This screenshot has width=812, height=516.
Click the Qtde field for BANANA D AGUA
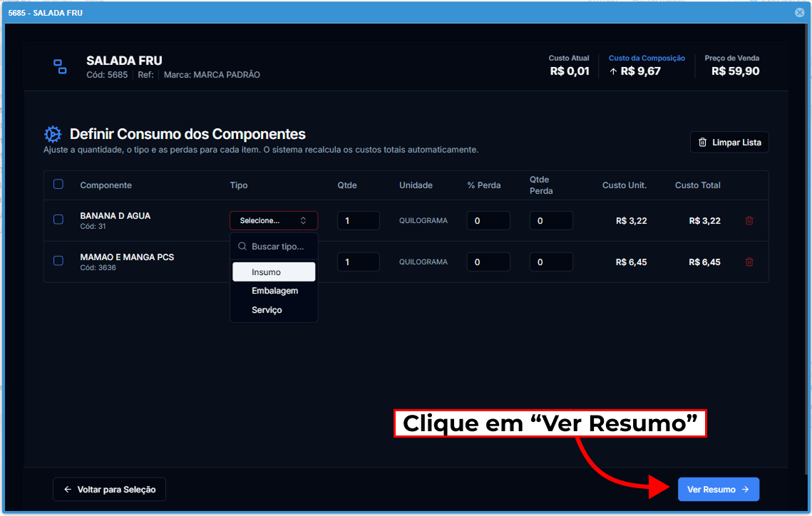(358, 221)
